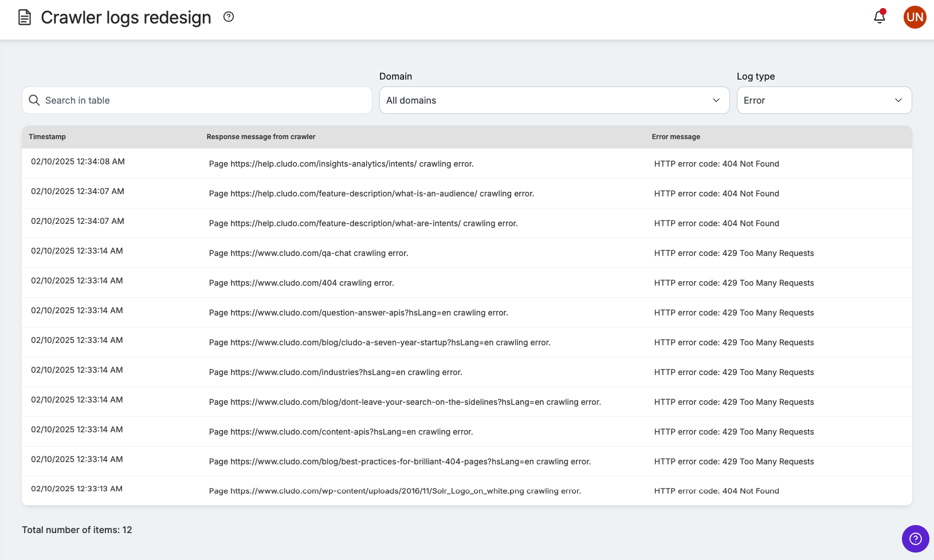Open help via question mark next to title
The height and width of the screenshot is (560, 934).
pos(228,17)
